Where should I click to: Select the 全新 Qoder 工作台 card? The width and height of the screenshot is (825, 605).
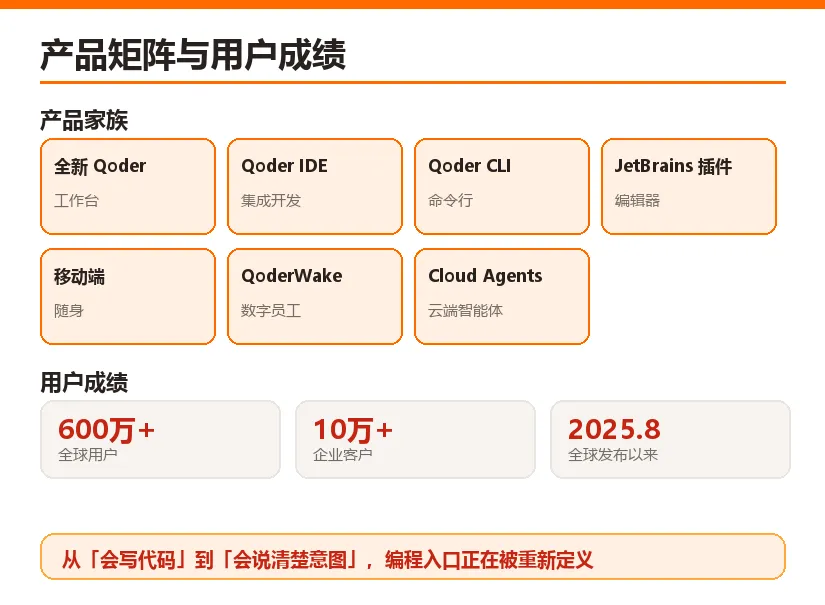[128, 186]
